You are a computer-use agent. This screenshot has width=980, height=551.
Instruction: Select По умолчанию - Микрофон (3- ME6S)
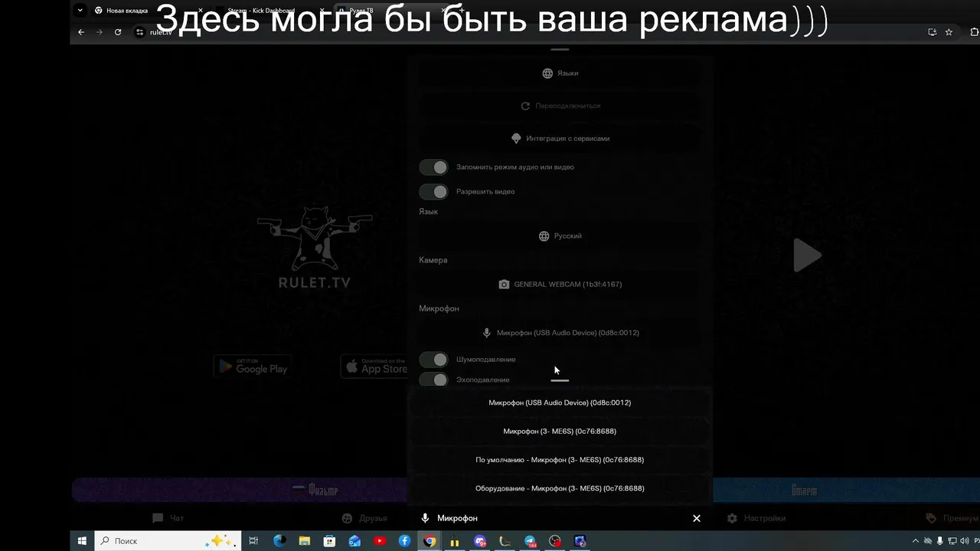(x=560, y=460)
